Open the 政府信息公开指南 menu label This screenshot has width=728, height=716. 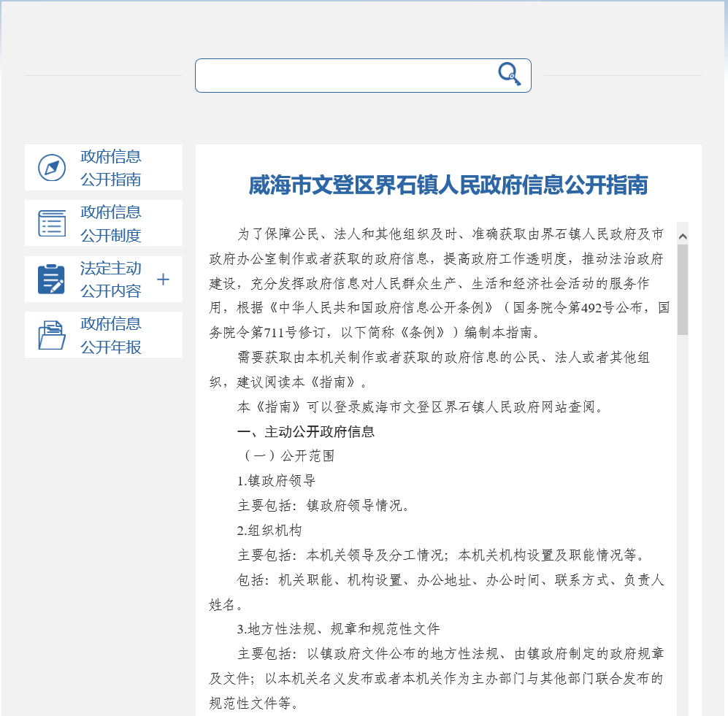[x=111, y=168]
